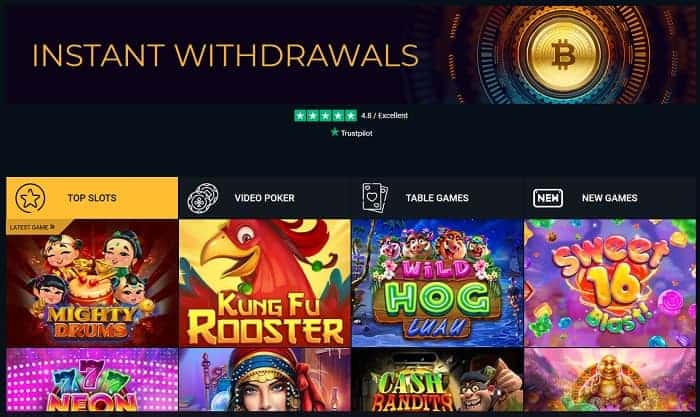This screenshot has width=700, height=417.
Task: Click the NEW badge icon
Action: [x=548, y=198]
